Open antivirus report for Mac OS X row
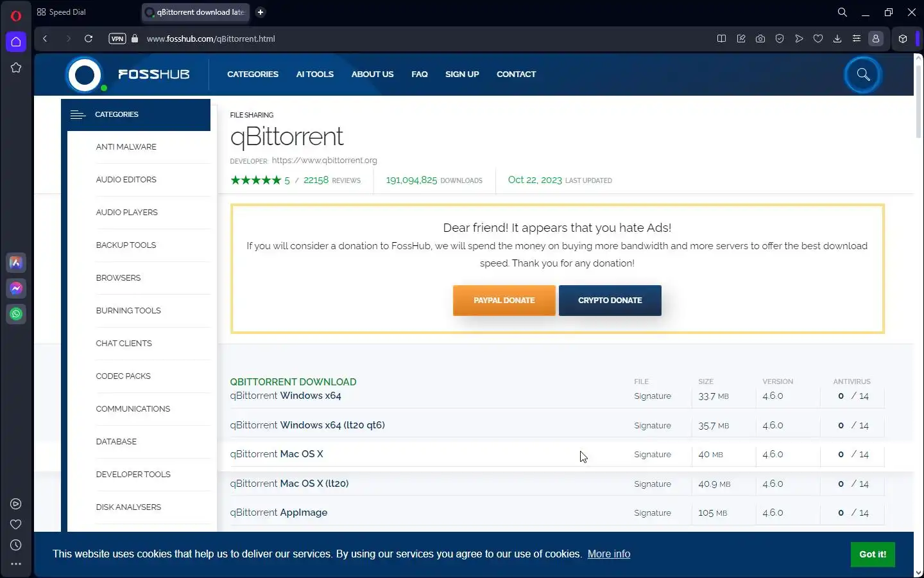This screenshot has height=578, width=924. 853,455
